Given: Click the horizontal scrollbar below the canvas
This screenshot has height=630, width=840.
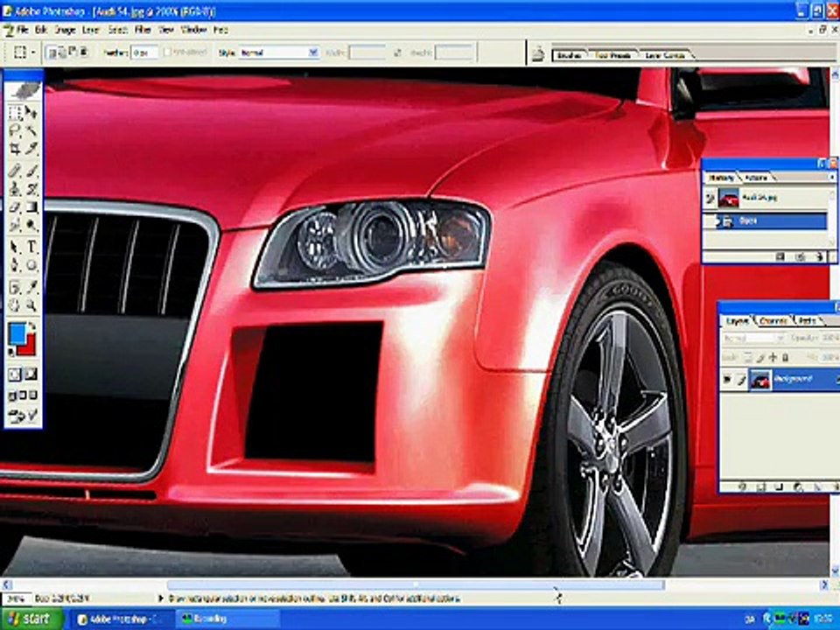Looking at the screenshot, I should [x=416, y=584].
